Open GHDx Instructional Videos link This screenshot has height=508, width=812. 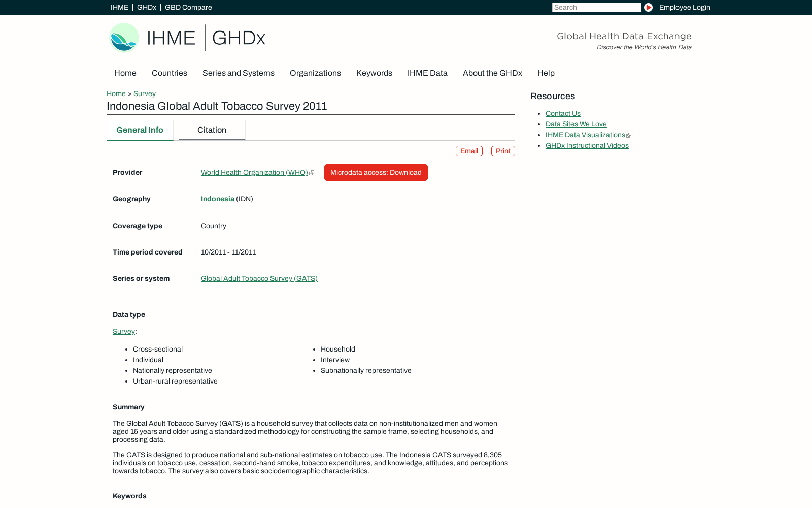(x=587, y=146)
